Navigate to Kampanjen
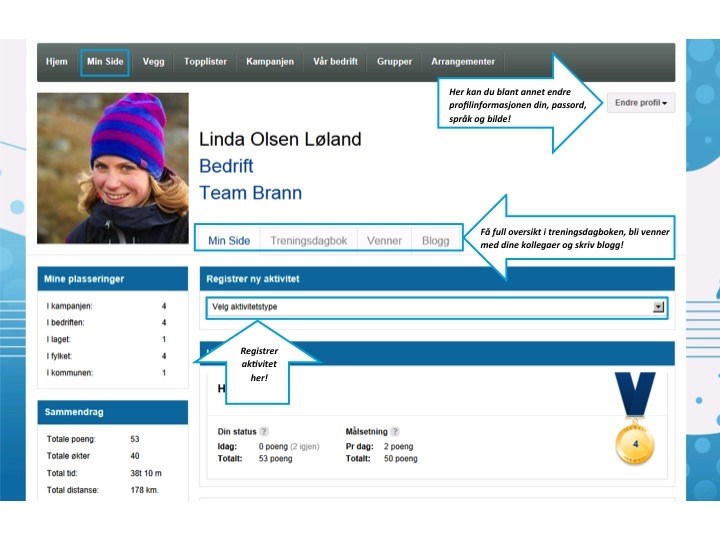This screenshot has width=720, height=540. click(x=270, y=62)
